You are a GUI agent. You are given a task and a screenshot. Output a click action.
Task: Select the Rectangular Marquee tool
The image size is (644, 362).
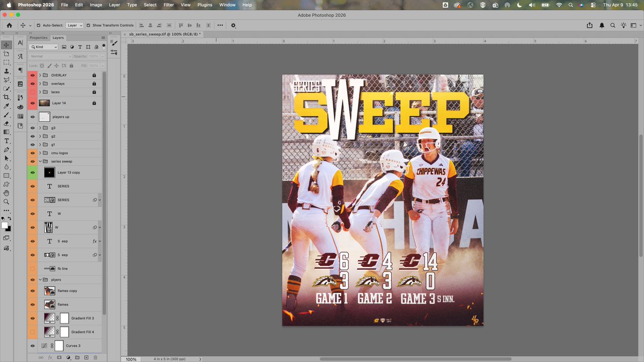click(6, 62)
